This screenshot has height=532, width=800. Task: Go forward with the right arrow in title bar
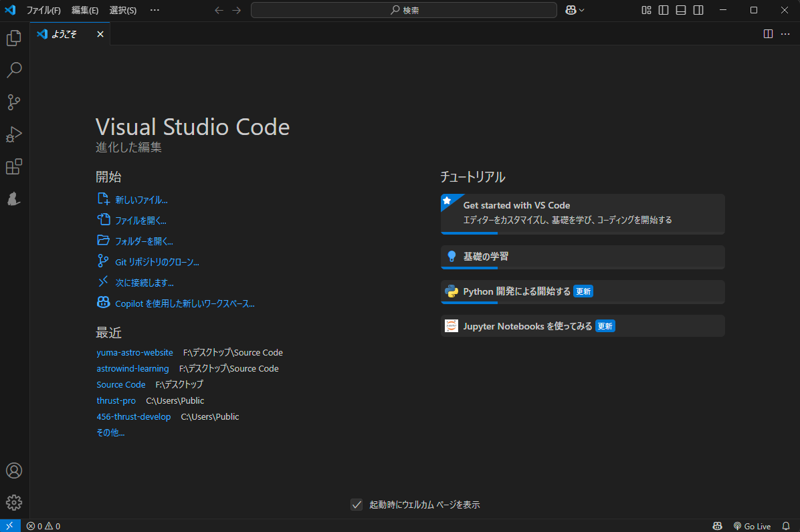tap(236, 10)
